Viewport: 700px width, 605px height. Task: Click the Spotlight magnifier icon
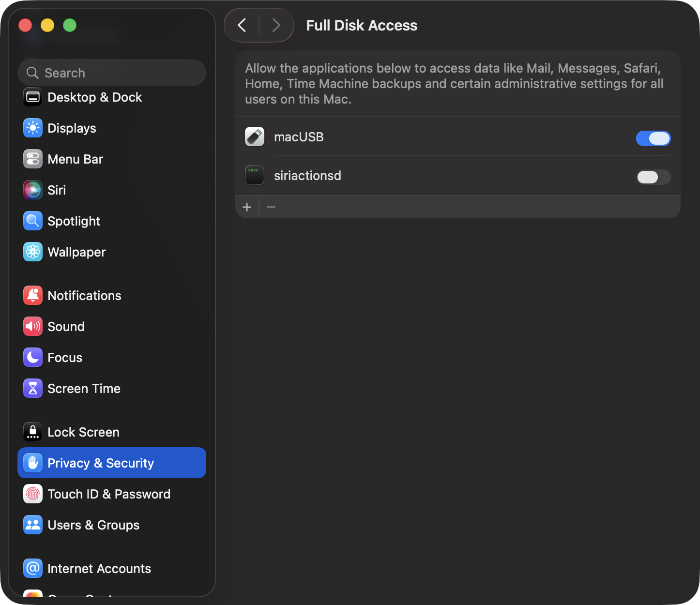click(33, 221)
